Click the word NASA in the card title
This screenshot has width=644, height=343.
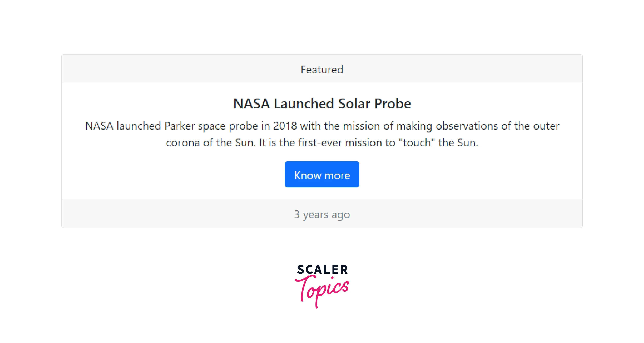click(251, 104)
